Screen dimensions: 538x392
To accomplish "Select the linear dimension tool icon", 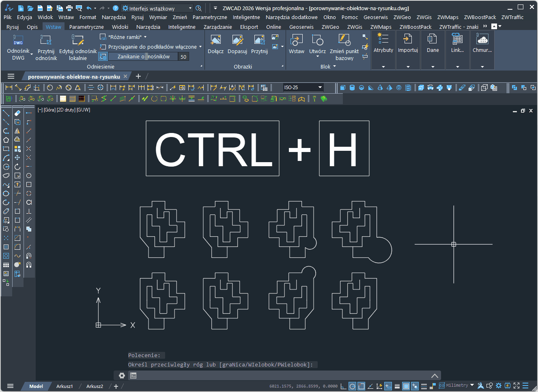I will coord(9,88).
